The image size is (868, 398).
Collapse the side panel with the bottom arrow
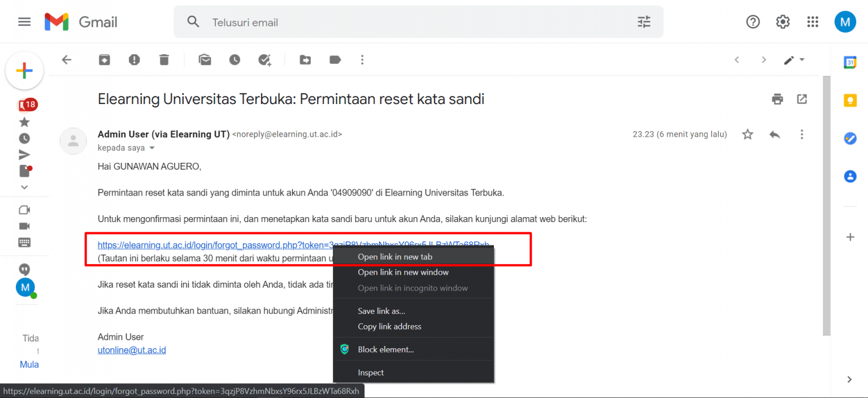click(x=850, y=379)
